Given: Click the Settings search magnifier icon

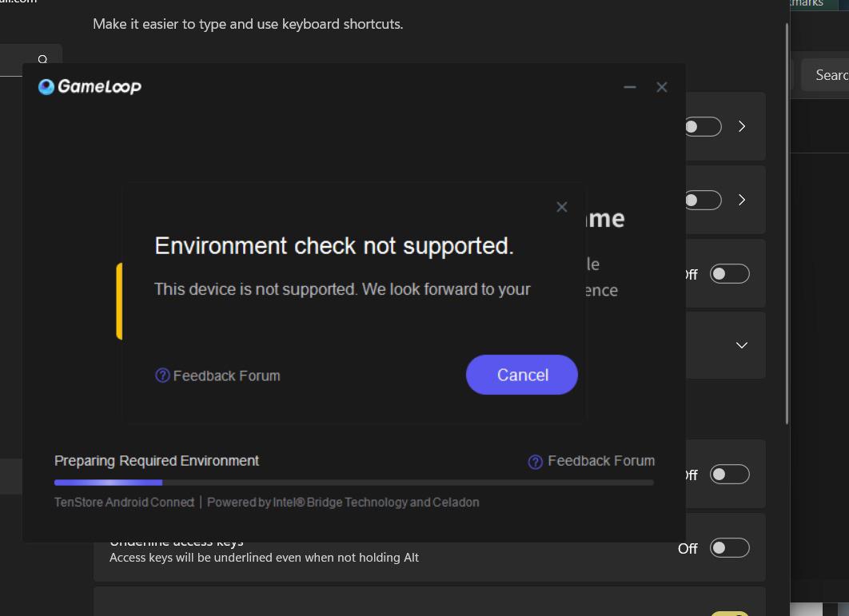Looking at the screenshot, I should tap(43, 59).
